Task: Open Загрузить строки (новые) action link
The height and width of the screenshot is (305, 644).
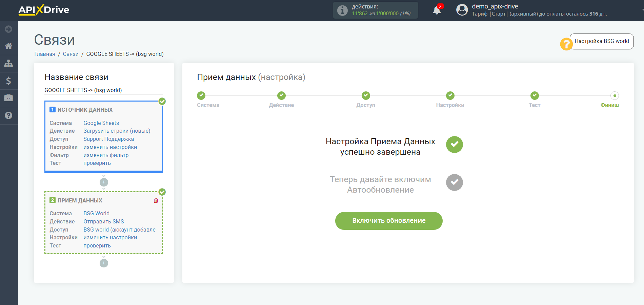Action: pyautogui.click(x=117, y=131)
